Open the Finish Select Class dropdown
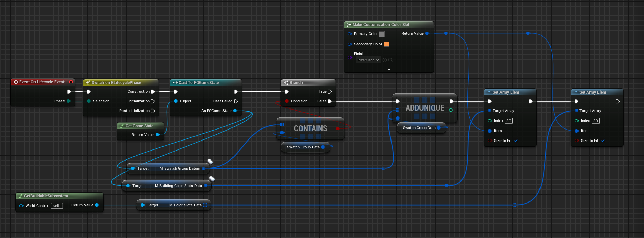 pos(368,60)
